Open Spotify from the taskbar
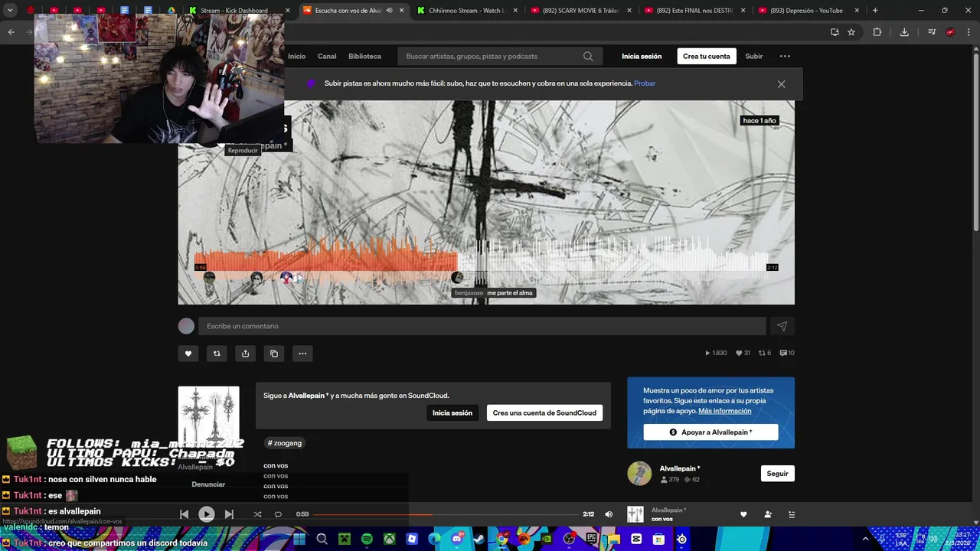Image resolution: width=980 pixels, height=551 pixels. pyautogui.click(x=367, y=540)
